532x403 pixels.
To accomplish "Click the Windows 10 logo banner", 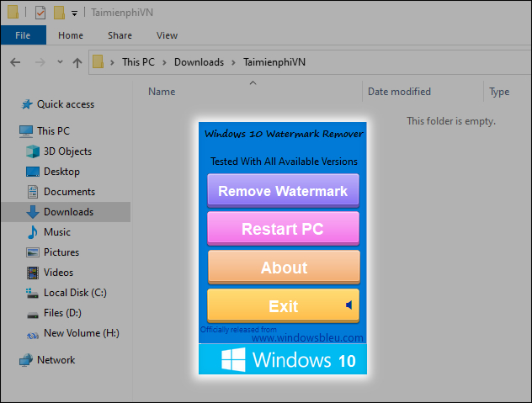I will pos(283,359).
